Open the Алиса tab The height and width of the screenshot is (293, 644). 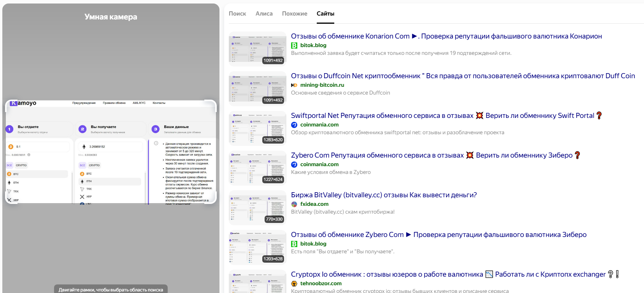264,14
